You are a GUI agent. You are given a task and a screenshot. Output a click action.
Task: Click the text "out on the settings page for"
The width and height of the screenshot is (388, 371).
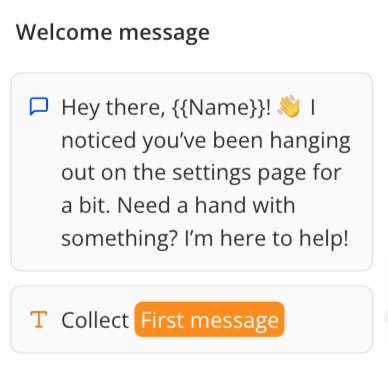(201, 173)
